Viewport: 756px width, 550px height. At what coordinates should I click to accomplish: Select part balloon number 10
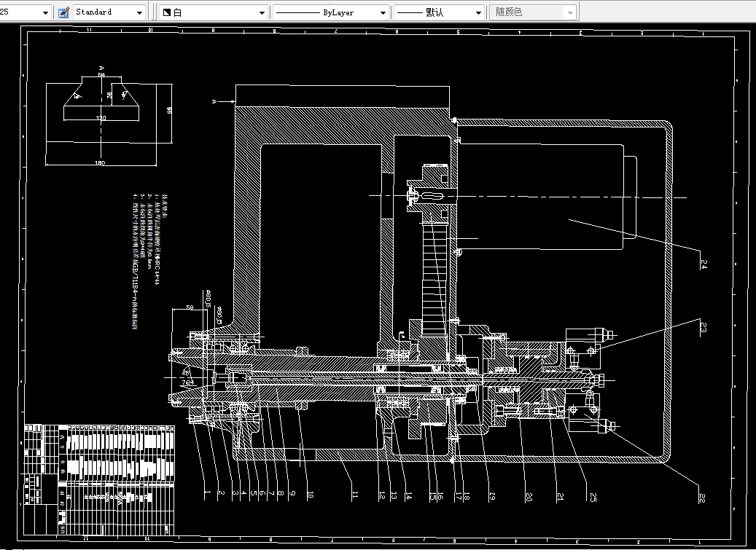point(310,495)
